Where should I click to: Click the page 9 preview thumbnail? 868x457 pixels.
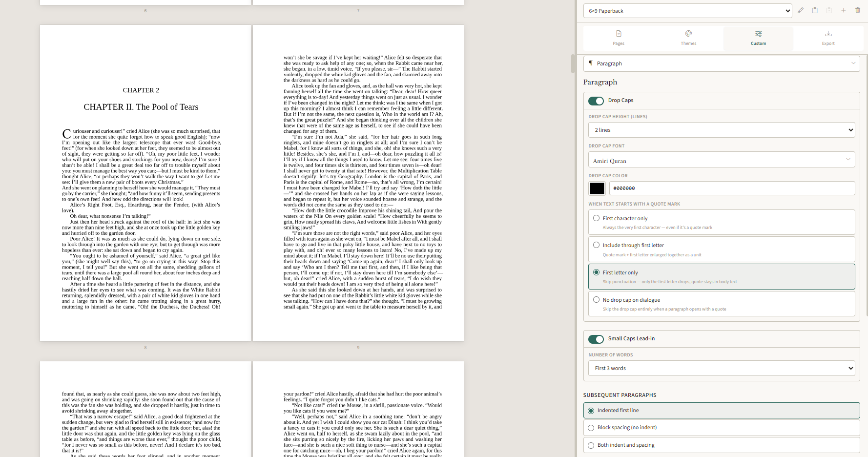pos(358,183)
